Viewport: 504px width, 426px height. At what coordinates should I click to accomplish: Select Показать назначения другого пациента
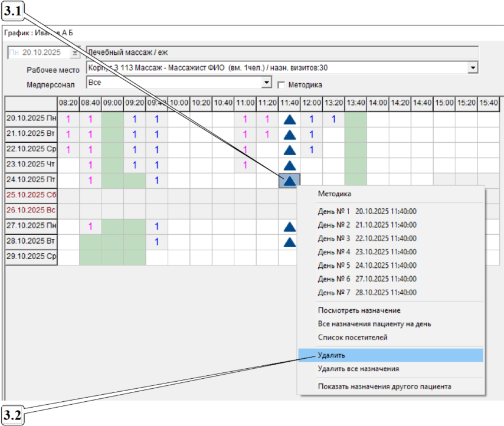click(384, 386)
